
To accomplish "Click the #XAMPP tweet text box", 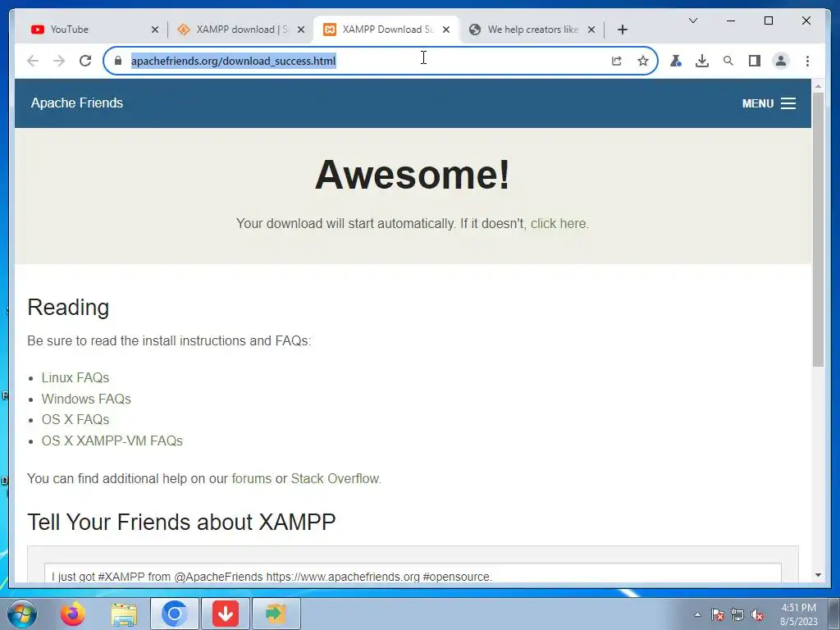I will click(413, 572).
